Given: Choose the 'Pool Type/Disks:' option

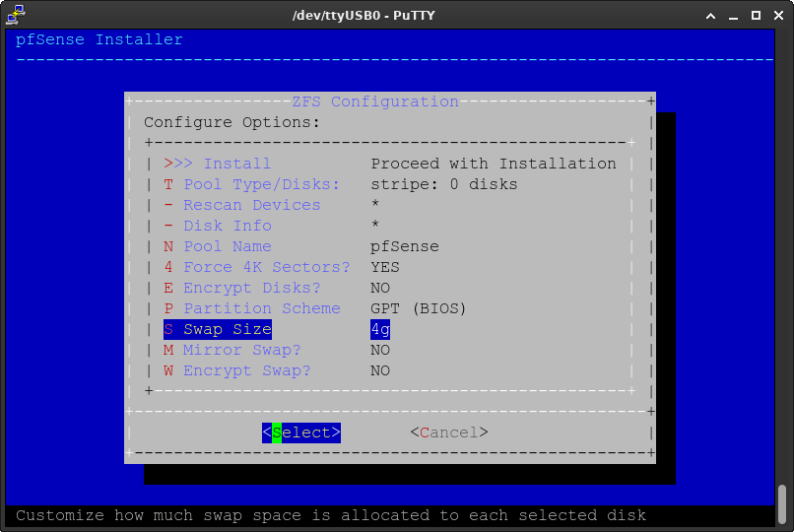Looking at the screenshot, I should tap(251, 184).
